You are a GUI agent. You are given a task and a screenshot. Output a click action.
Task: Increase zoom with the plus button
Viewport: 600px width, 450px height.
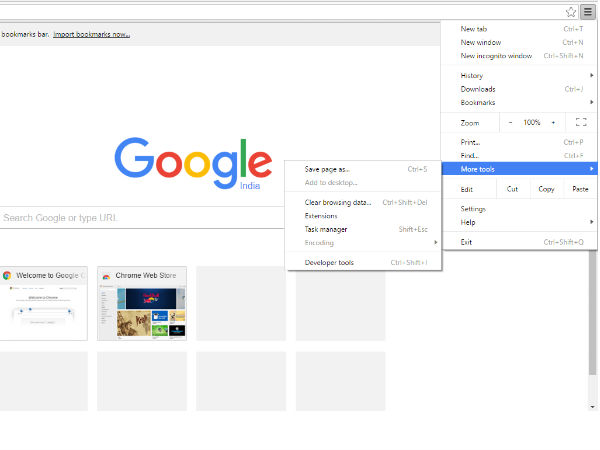[553, 122]
